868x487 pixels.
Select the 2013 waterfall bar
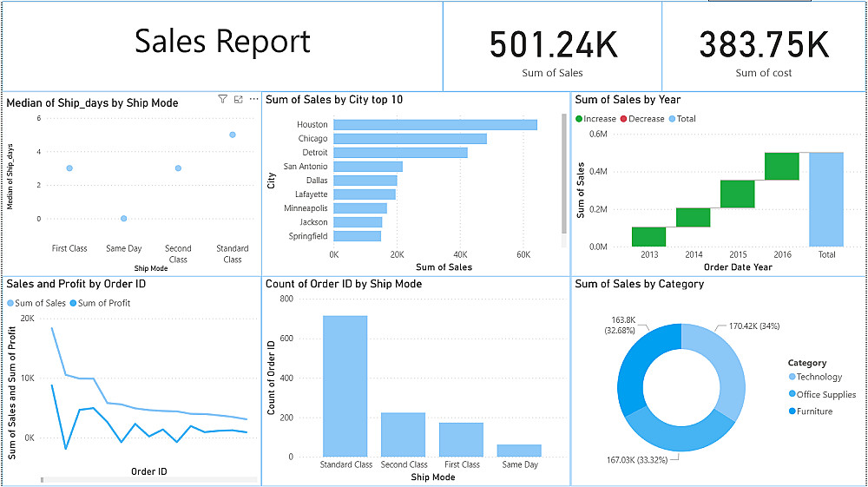[648, 236]
